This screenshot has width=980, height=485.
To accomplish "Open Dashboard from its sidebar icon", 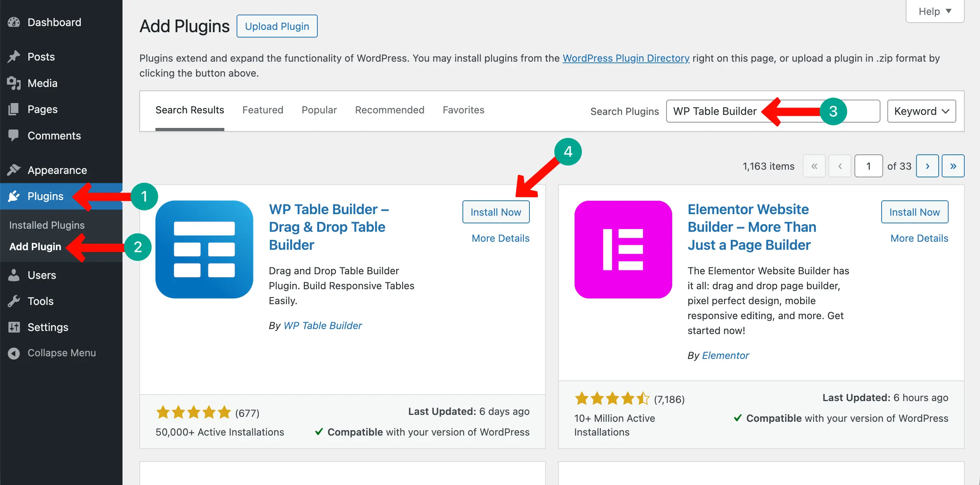I will (14, 22).
